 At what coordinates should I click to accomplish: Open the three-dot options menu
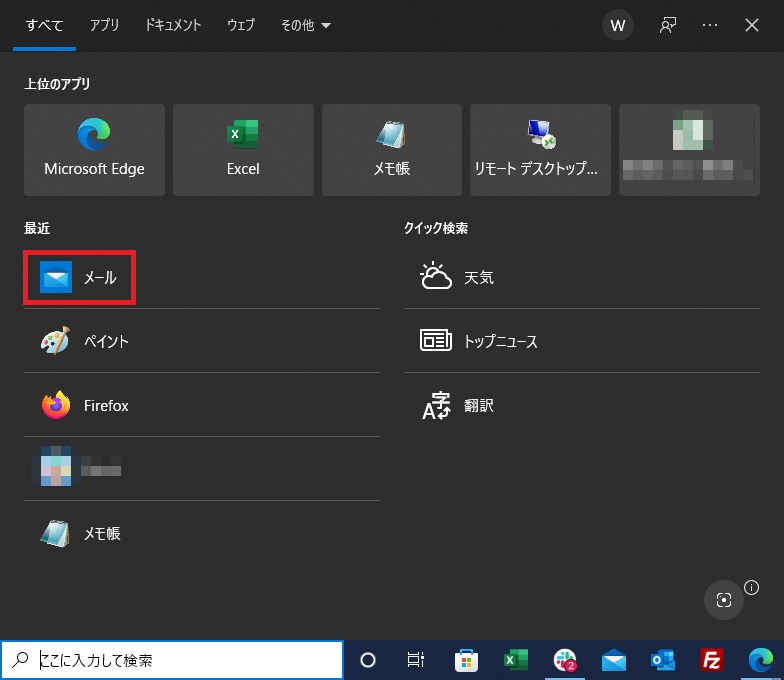[710, 25]
